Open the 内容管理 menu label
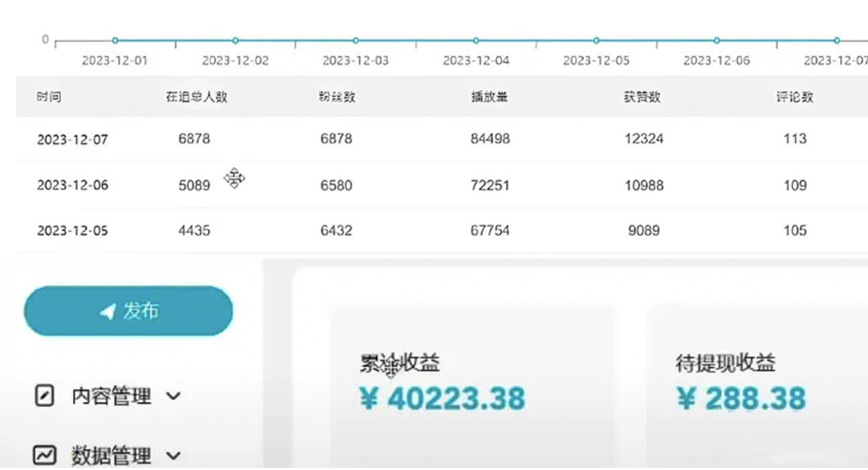 (111, 396)
